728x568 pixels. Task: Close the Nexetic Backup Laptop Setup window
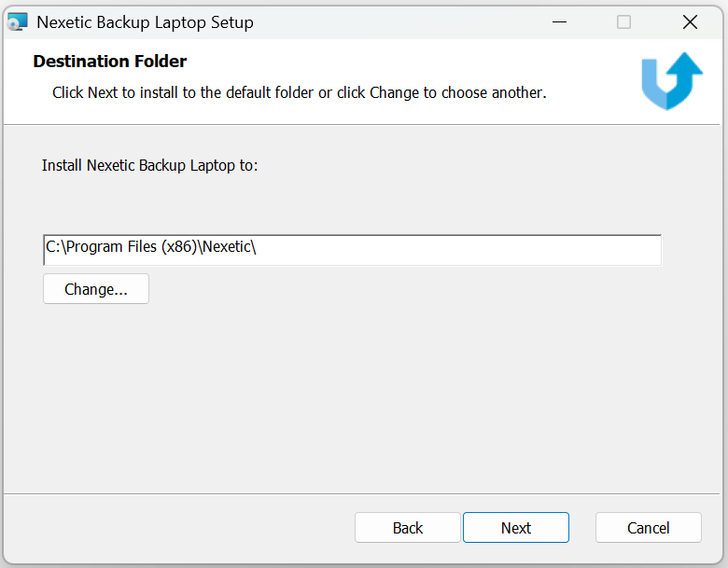(x=690, y=21)
